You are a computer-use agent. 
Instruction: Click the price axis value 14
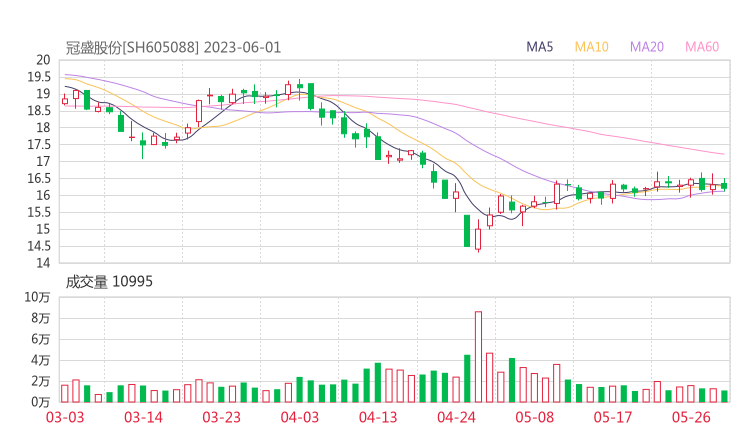click(43, 263)
